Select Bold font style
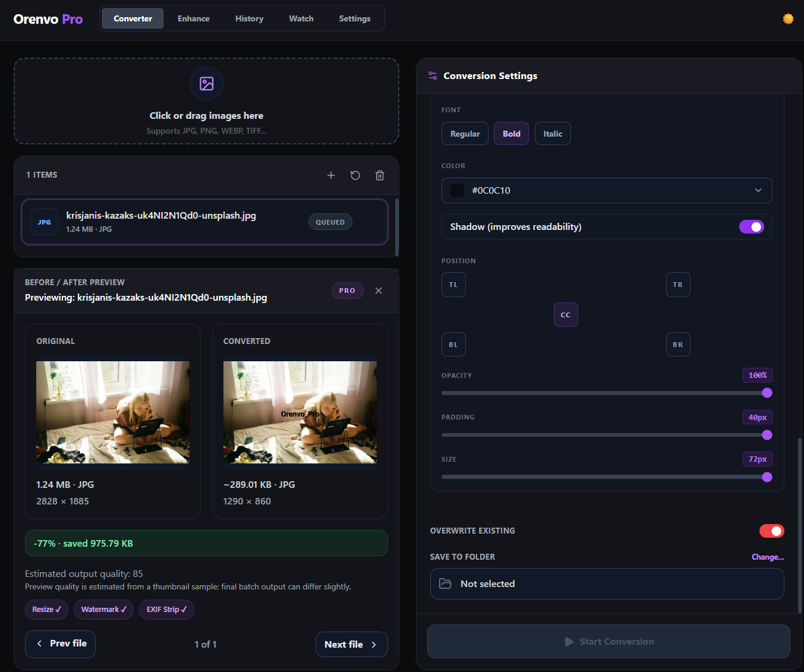Screen dimensions: 804x672 (x=512, y=134)
